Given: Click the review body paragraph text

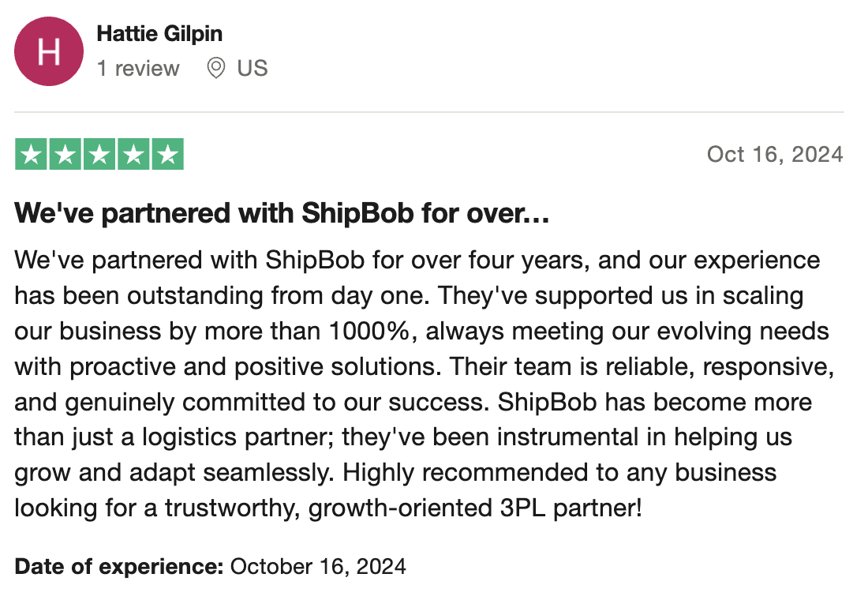Looking at the screenshot, I should (x=424, y=384).
